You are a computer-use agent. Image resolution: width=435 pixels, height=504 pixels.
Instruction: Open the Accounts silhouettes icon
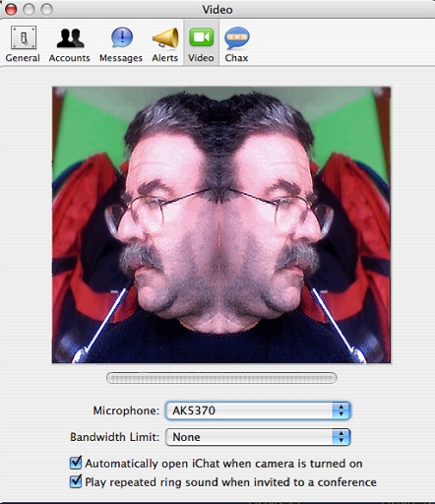[x=70, y=37]
